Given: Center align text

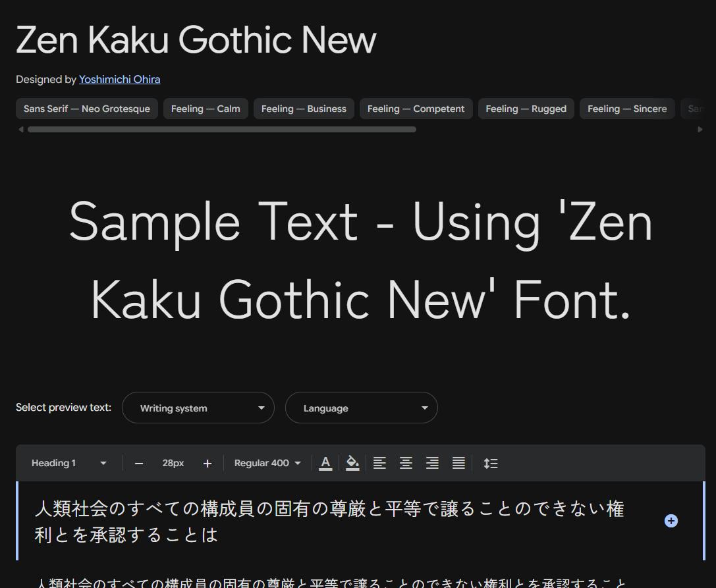Looking at the screenshot, I should tap(406, 463).
